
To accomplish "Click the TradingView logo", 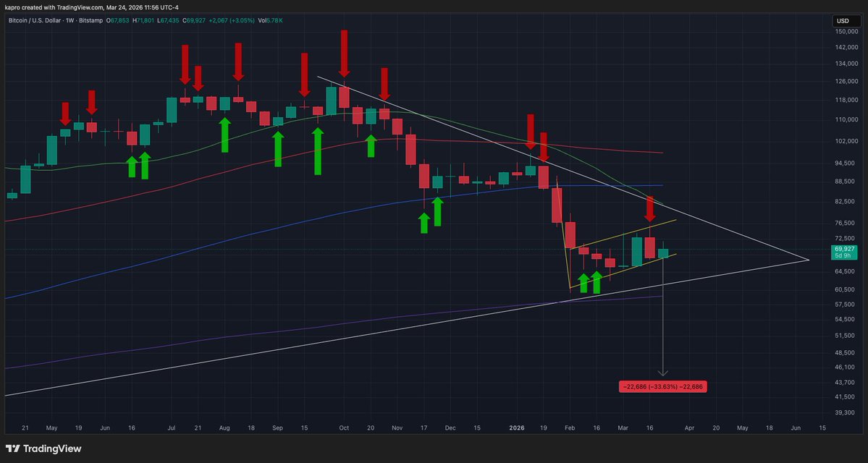I will [43, 449].
